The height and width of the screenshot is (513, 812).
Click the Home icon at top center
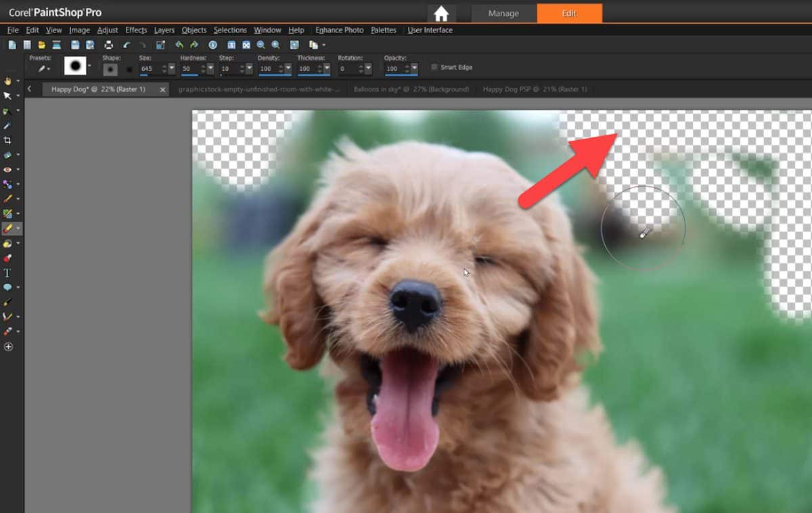(442, 14)
